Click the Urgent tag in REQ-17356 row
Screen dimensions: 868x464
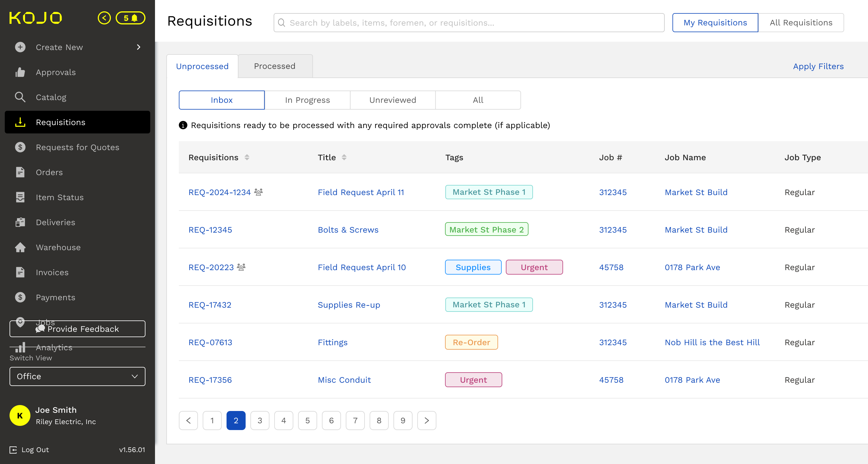click(473, 380)
